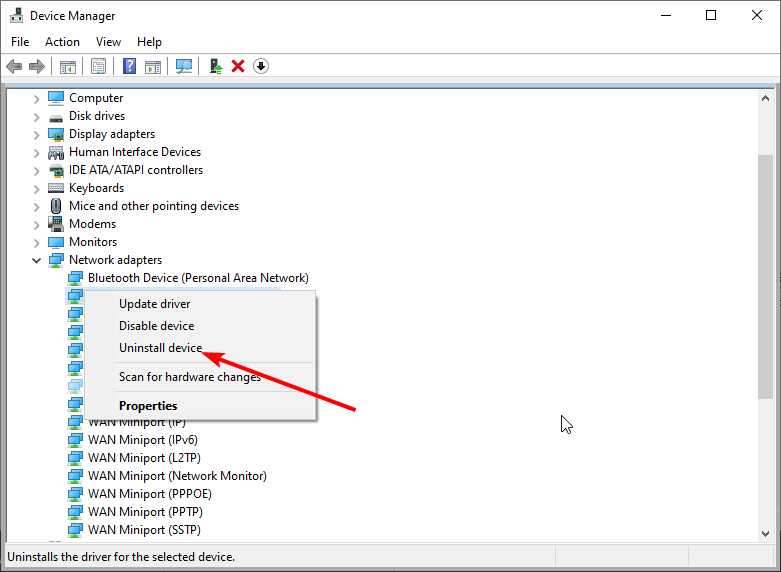
Task: Choose Scan for hardware changes
Action: [x=200, y=377]
